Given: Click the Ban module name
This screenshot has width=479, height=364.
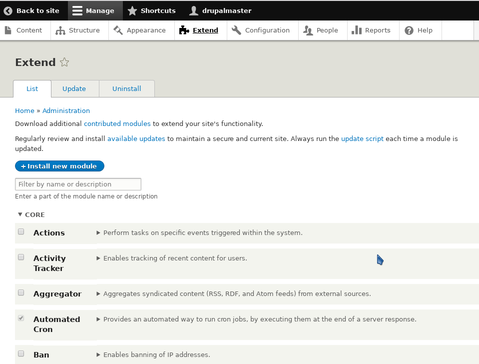Looking at the screenshot, I should (41, 355).
